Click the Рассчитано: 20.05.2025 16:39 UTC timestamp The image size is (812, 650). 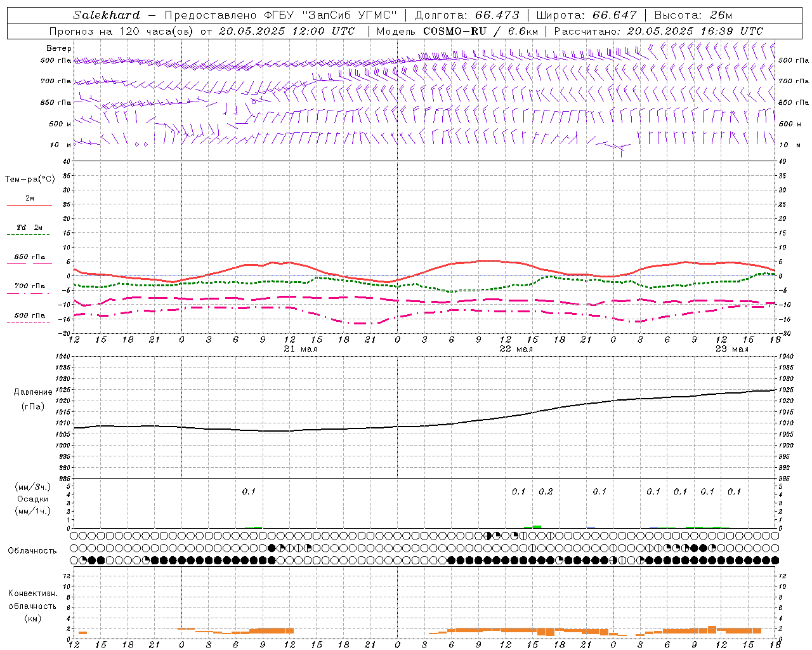(658, 31)
